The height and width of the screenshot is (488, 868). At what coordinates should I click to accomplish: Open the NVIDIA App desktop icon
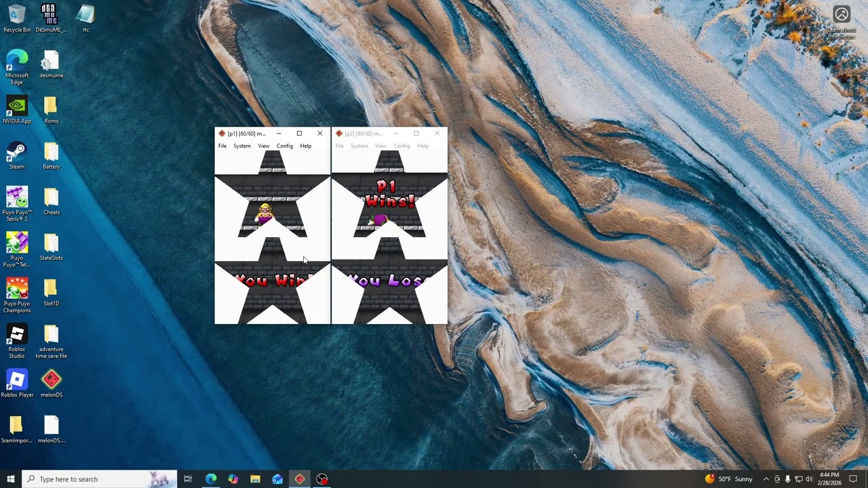[17, 109]
